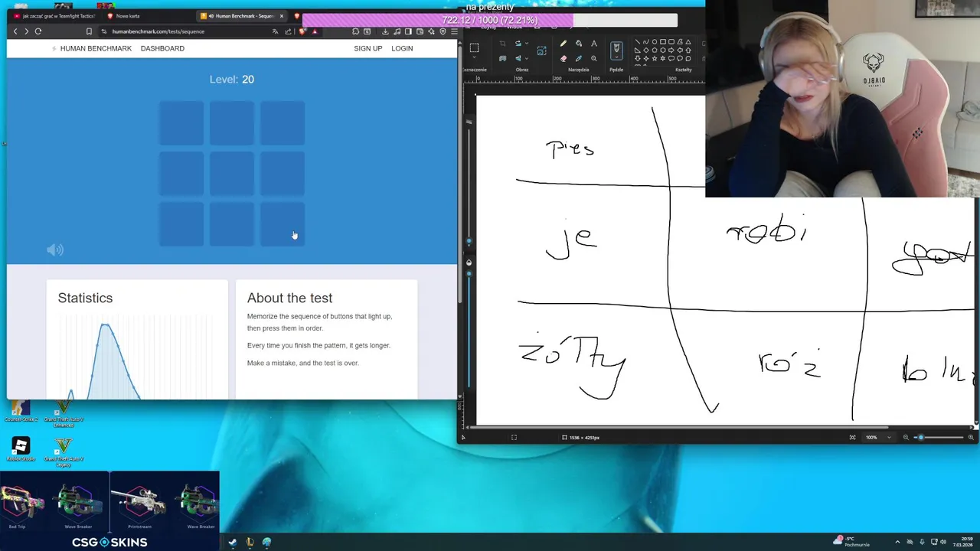
Task: Click the bottom-right square of the grid
Action: [x=283, y=224]
